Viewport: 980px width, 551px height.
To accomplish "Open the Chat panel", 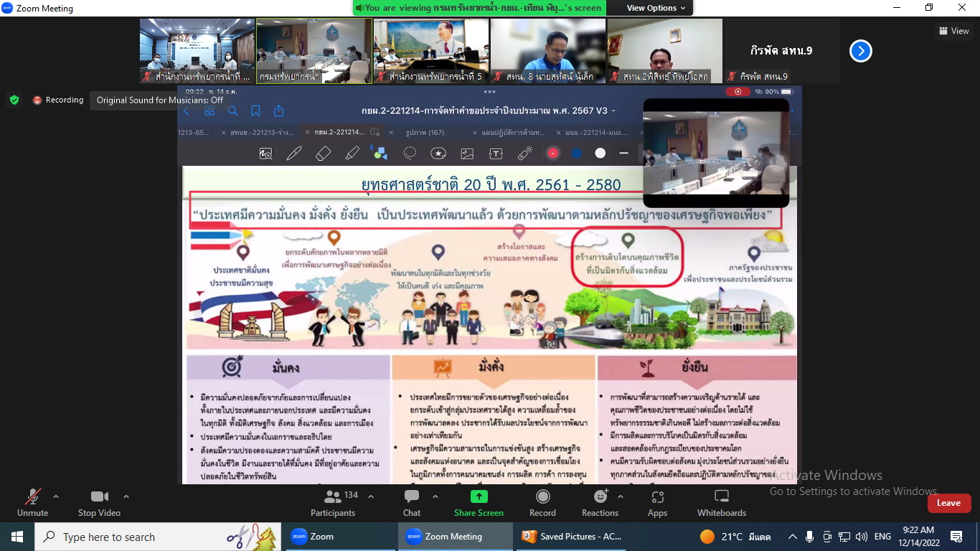I will pos(412,502).
